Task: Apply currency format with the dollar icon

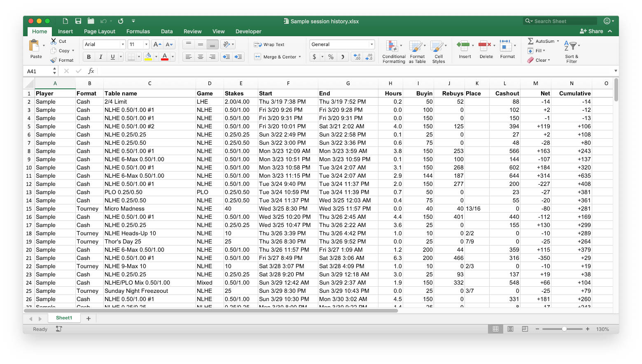Action: (x=315, y=57)
